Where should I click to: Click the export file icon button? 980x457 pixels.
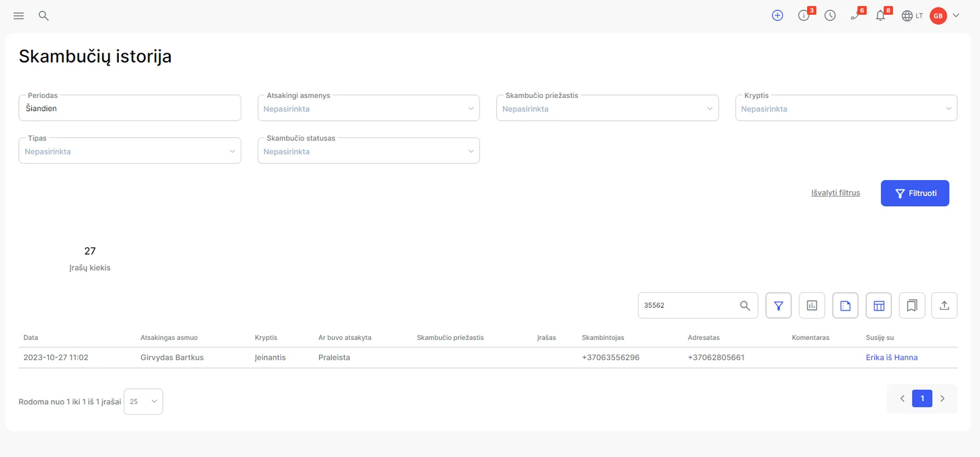click(845, 306)
